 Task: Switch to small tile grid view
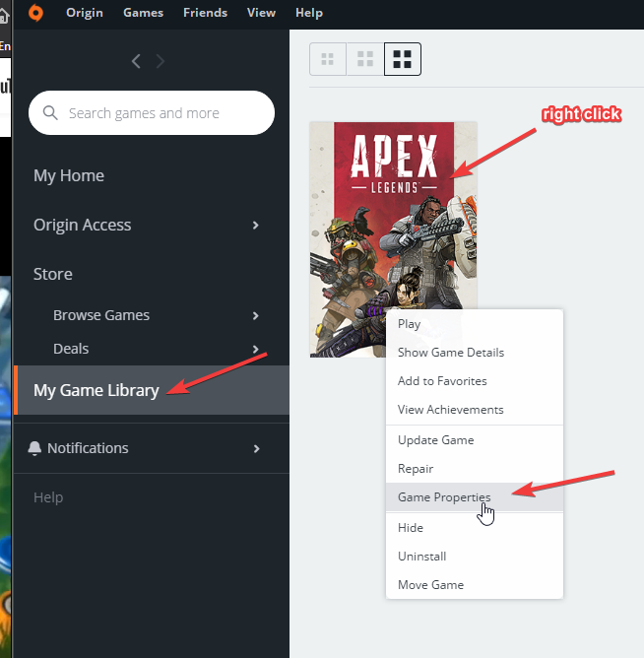click(x=328, y=59)
